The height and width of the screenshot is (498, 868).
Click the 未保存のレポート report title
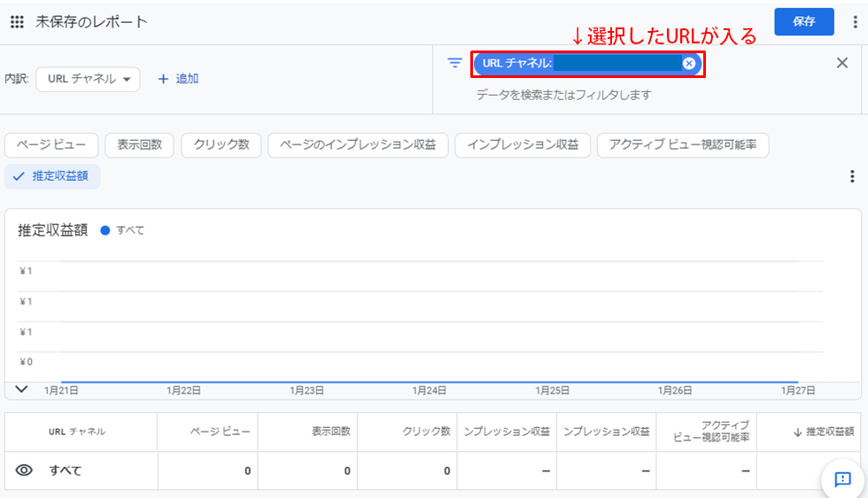92,22
